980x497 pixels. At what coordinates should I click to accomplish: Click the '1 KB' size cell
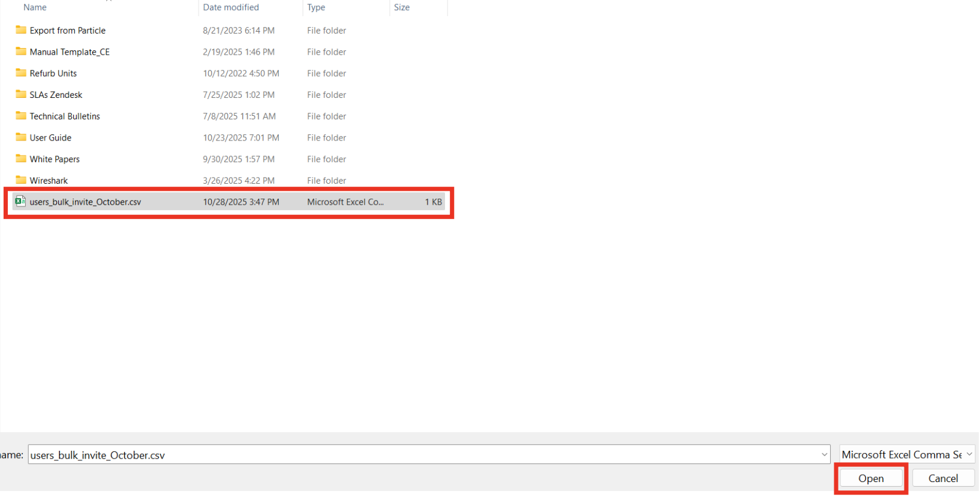(434, 202)
